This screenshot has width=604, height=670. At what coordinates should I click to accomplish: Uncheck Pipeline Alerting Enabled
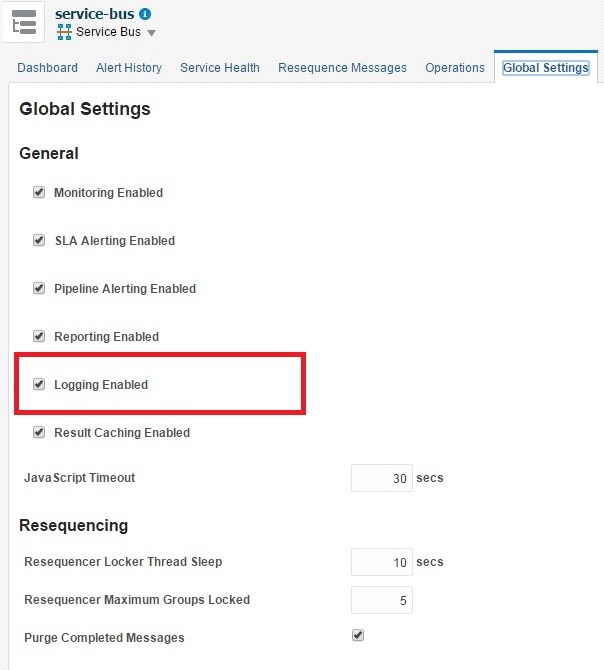point(39,288)
